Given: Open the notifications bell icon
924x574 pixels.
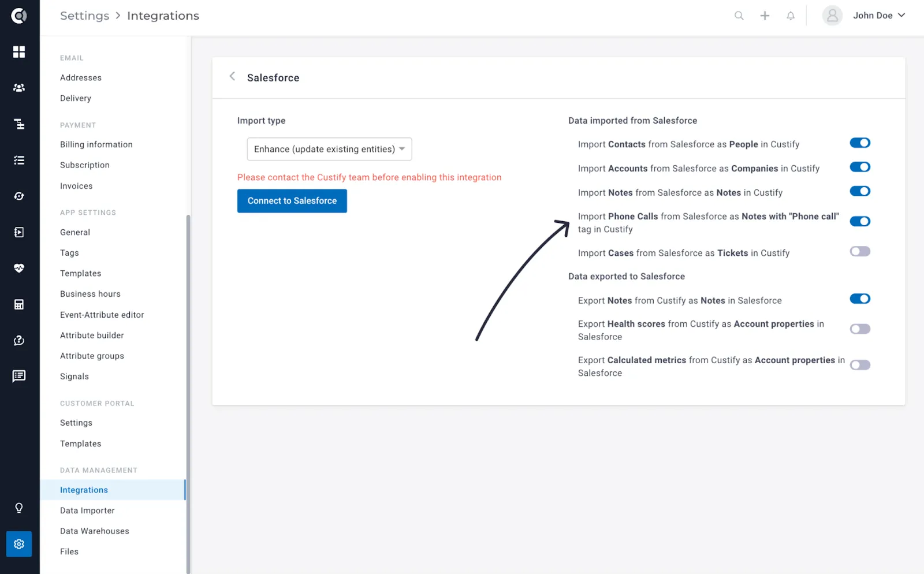Looking at the screenshot, I should (791, 16).
